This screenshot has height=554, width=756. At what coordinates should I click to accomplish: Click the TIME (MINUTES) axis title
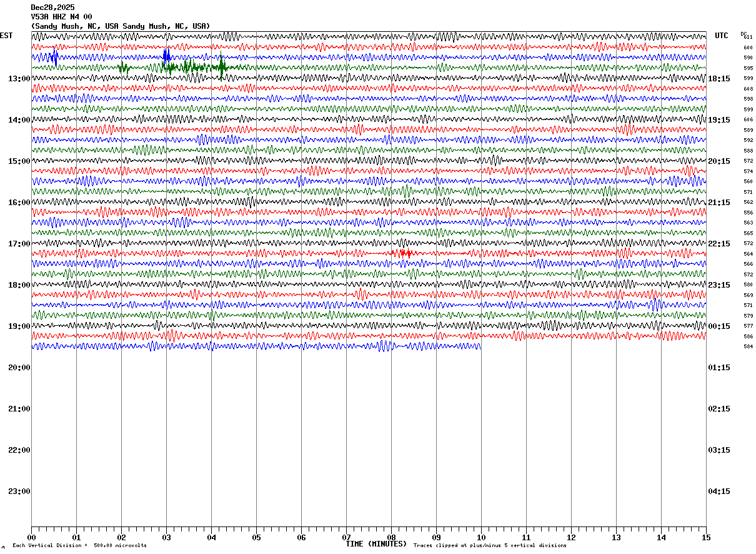(x=376, y=544)
